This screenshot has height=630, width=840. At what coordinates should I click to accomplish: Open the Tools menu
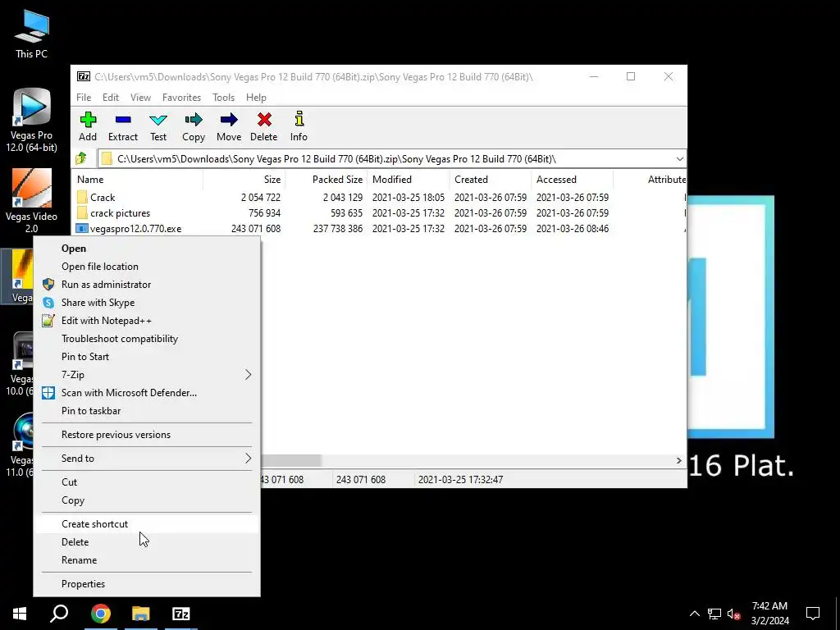point(223,97)
